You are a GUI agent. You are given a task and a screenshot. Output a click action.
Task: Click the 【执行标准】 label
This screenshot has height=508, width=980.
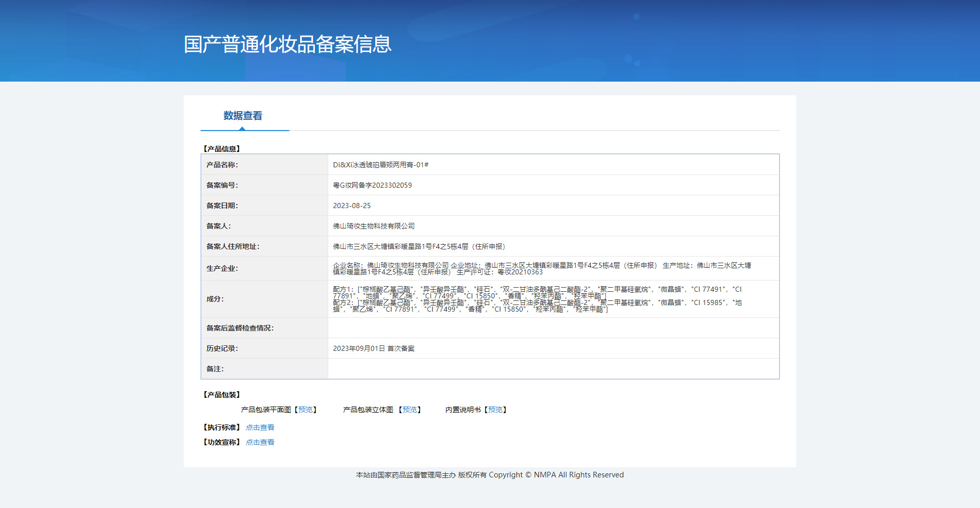(x=222, y=427)
